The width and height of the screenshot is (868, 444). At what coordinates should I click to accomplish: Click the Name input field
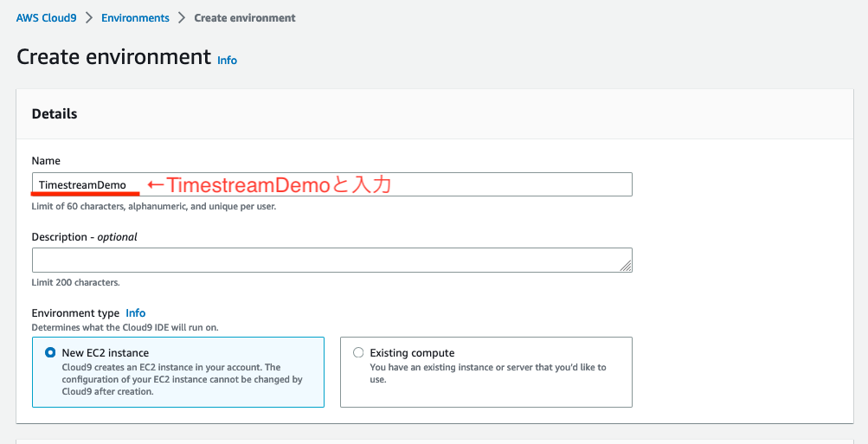click(331, 184)
